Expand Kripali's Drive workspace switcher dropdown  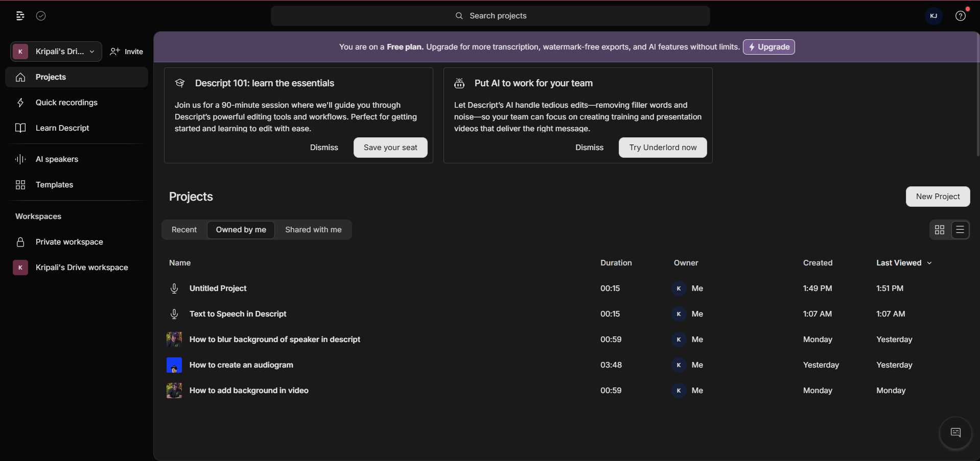pos(56,52)
